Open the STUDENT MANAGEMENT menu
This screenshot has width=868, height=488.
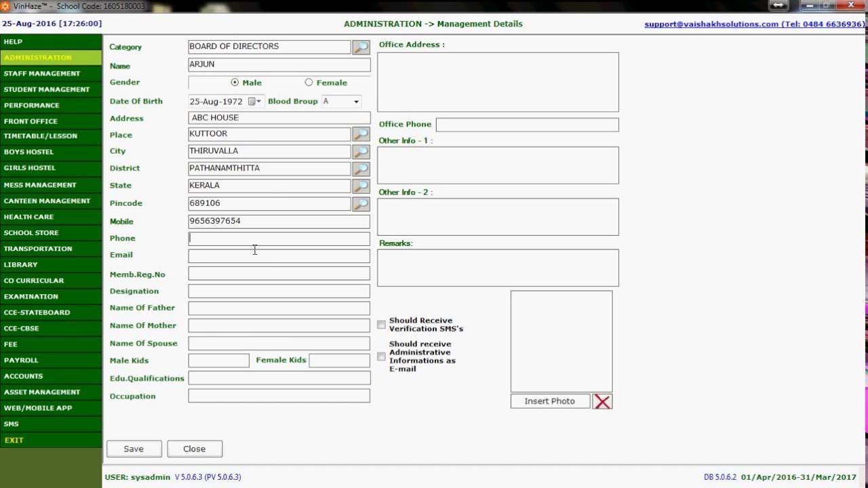pyautogui.click(x=51, y=89)
